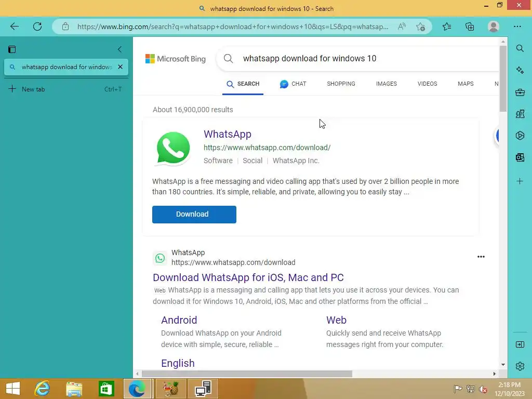Open Windows Store from taskbar
The width and height of the screenshot is (532, 399).
point(106,389)
